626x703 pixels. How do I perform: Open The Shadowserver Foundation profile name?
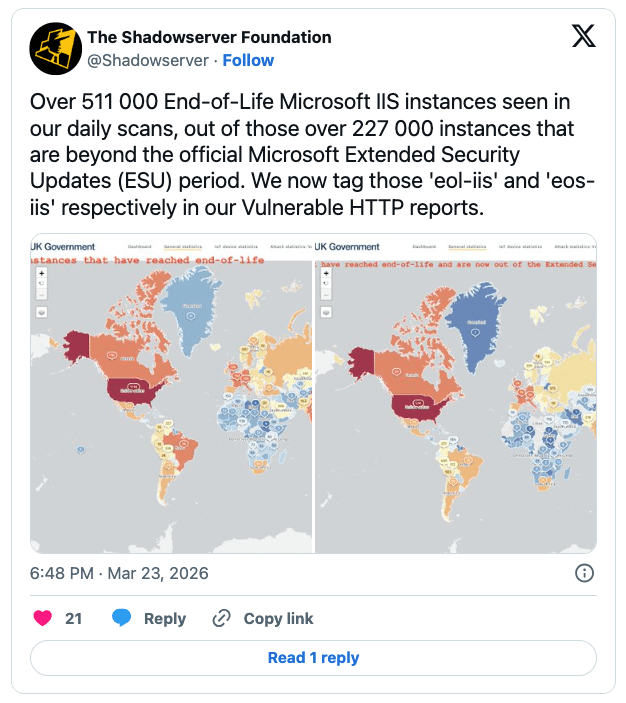209,37
